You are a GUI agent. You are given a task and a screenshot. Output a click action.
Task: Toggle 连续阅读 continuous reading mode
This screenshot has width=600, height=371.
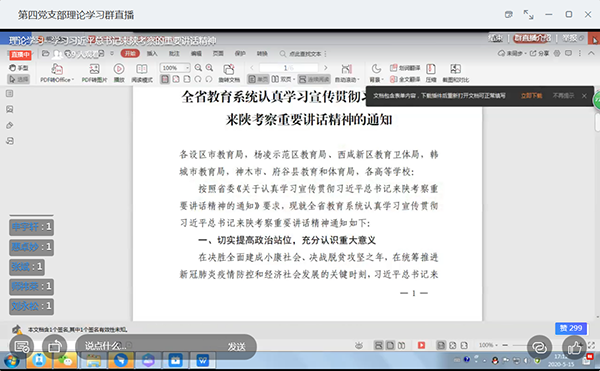[314, 79]
